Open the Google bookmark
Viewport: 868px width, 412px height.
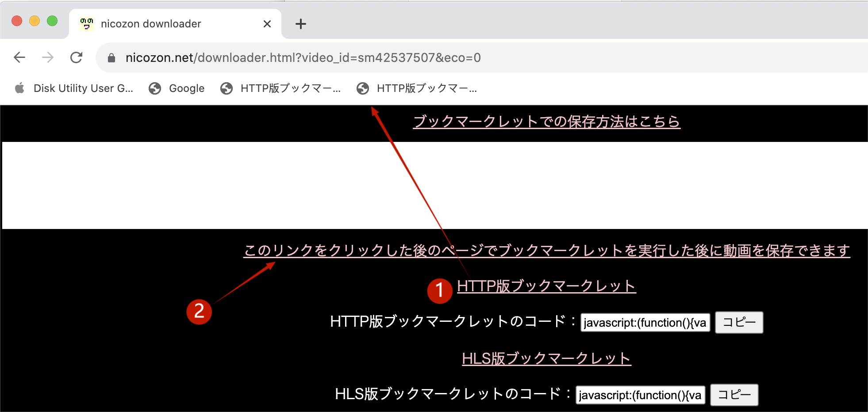point(177,88)
